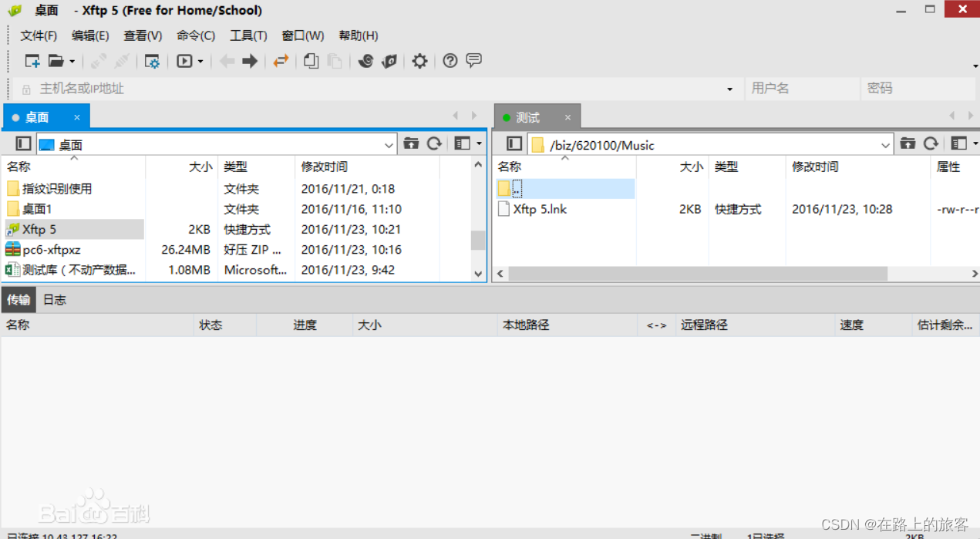The height and width of the screenshot is (539, 980).
Task: Switch to the 日志 log tab
Action: (54, 300)
